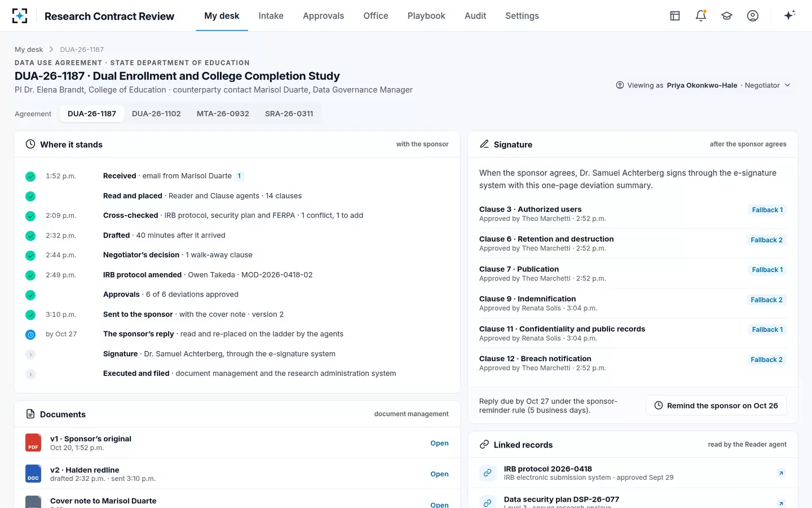Launch the sparkle AI assistant icon
812x508 pixels.
click(x=789, y=15)
